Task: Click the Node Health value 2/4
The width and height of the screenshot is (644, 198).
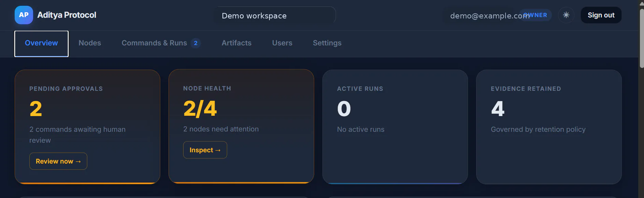Action: click(x=200, y=109)
